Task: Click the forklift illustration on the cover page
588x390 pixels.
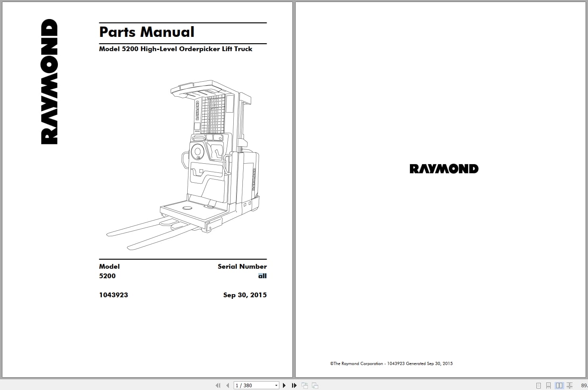Action: (x=183, y=164)
